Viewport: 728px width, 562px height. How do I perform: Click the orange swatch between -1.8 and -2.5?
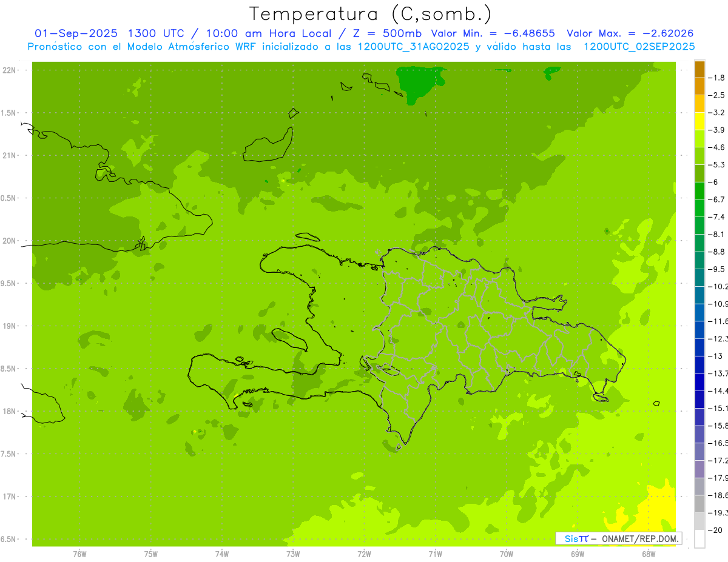699,87
